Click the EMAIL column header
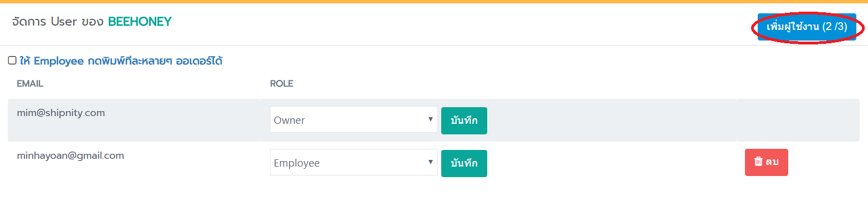The height and width of the screenshot is (206, 868). (x=30, y=84)
